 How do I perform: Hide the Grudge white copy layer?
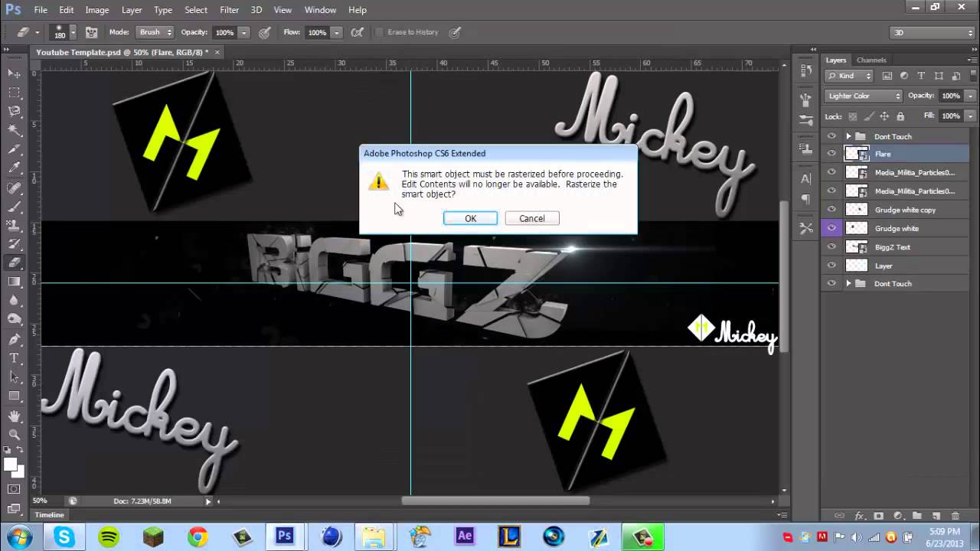tap(831, 210)
